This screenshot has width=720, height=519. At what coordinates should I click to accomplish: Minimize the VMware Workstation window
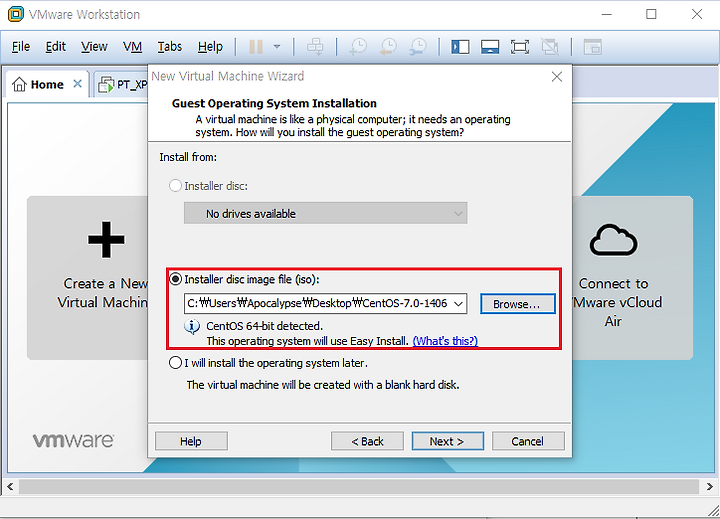point(607,14)
